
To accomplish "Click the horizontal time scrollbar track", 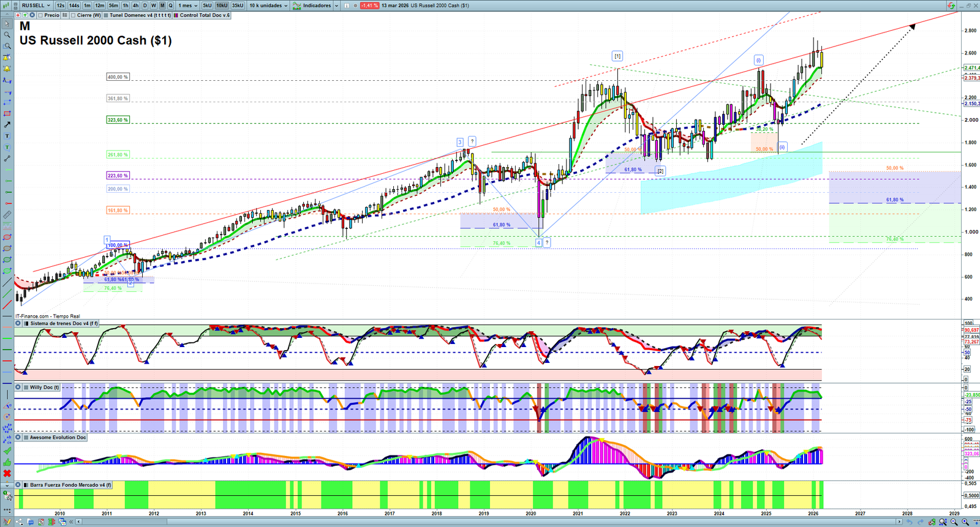I will 488,522.
